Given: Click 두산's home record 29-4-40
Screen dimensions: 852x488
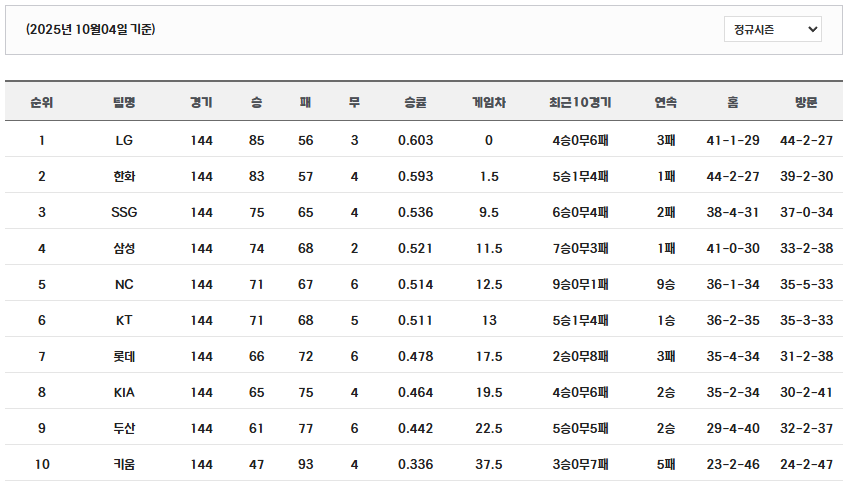Looking at the screenshot, I should pos(732,428).
